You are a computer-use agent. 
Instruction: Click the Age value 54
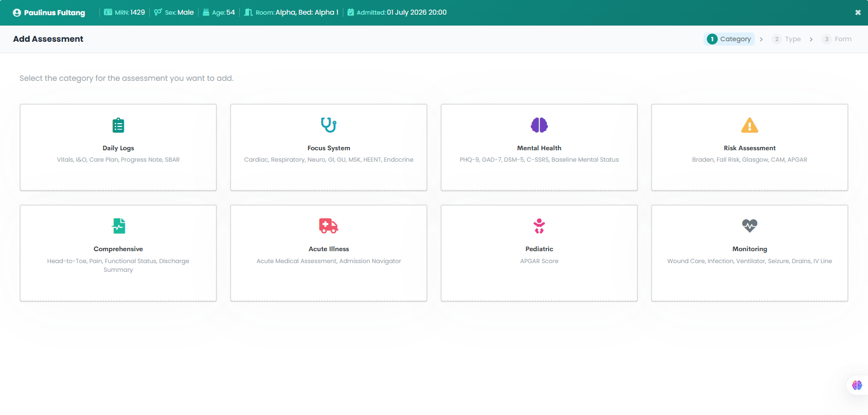point(231,12)
